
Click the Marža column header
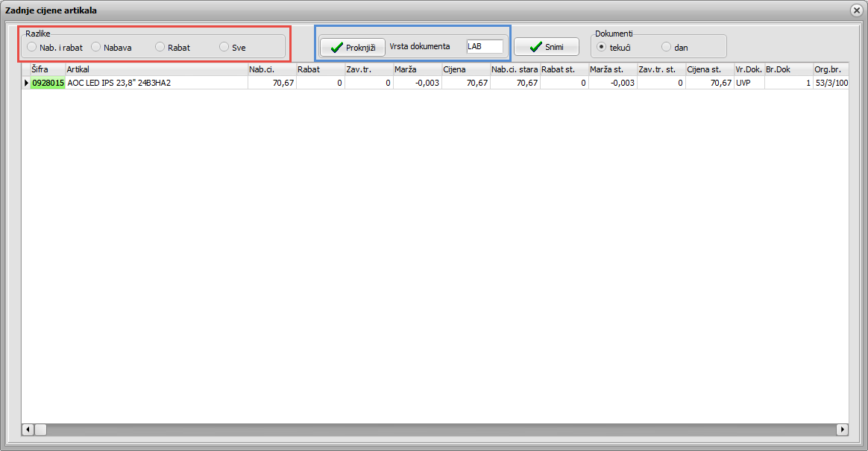tap(417, 69)
